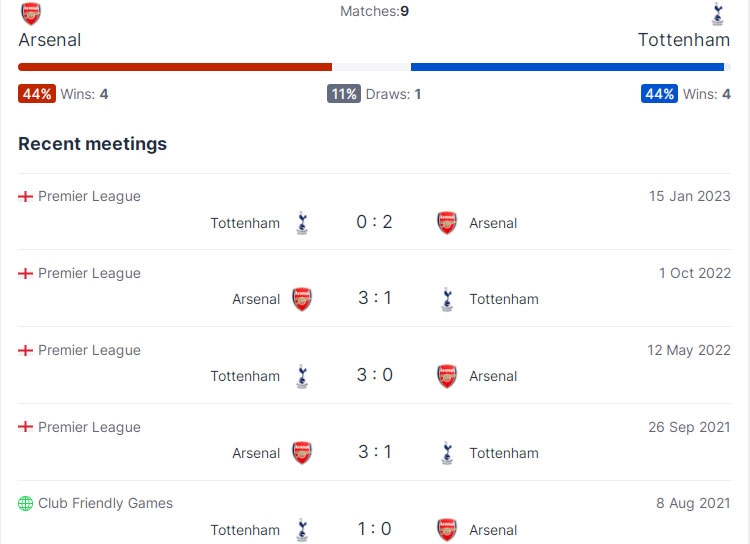Click Arsenal crest in 8 Aug 2021 friendly
Viewport: 750px width, 544px height.
click(447, 530)
